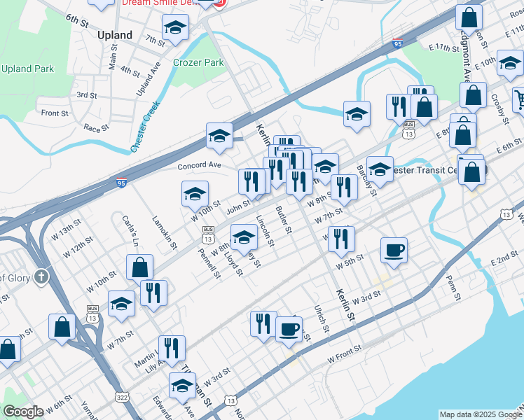Screen dimensions: 524x420
Task: Click the restaurant marker above W 5th St label
Action: pos(341,239)
